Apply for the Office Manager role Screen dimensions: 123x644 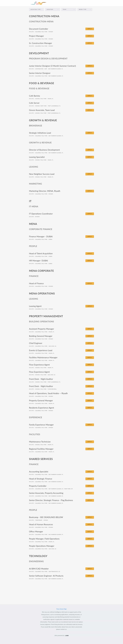(90, 532)
